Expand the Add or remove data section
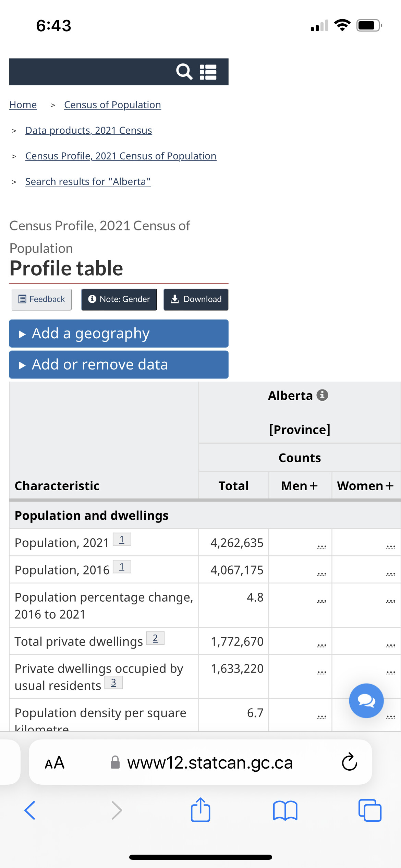 tap(119, 364)
